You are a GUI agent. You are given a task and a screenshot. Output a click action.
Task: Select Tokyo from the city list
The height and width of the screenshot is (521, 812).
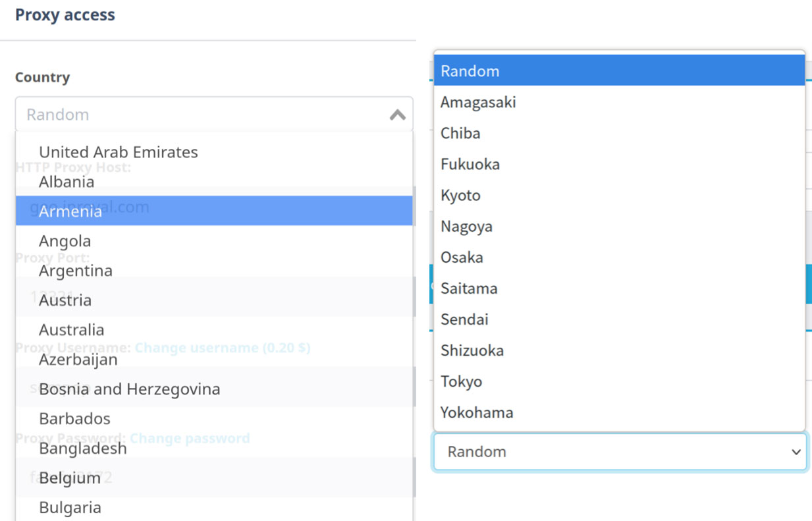tap(462, 382)
